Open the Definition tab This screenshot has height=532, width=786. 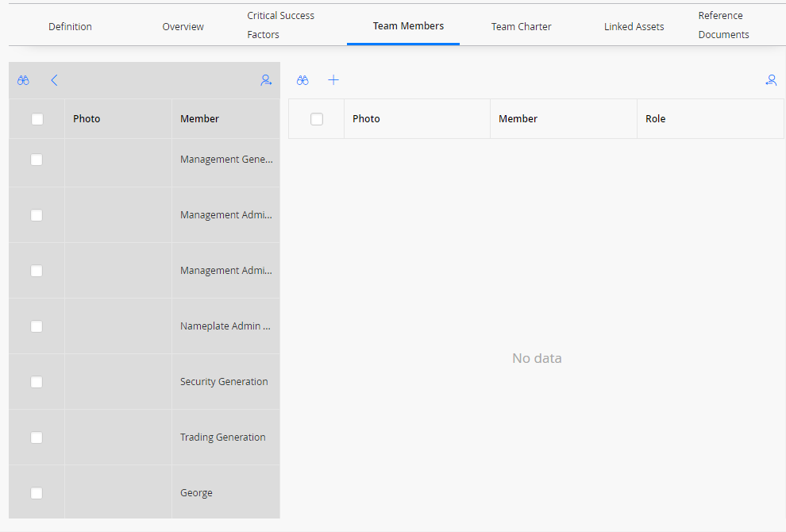70,26
